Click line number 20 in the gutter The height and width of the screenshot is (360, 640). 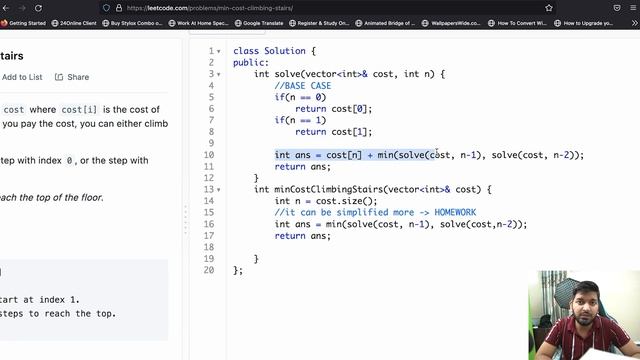click(209, 270)
